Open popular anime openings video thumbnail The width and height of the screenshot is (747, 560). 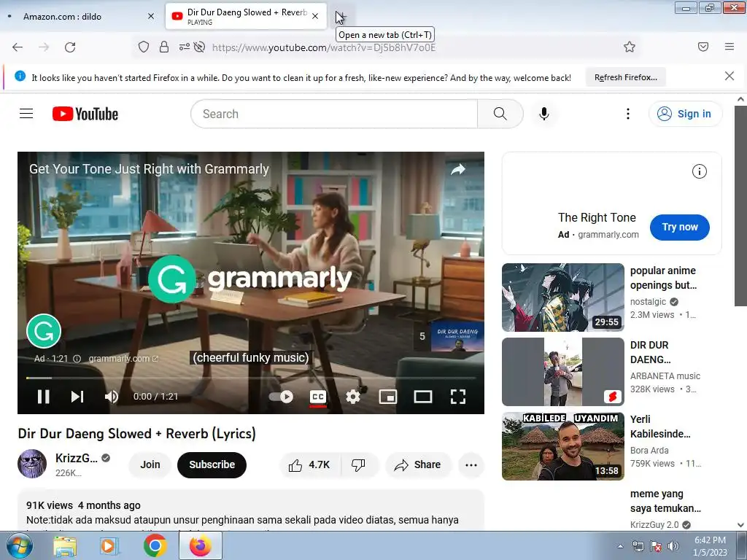563,297
